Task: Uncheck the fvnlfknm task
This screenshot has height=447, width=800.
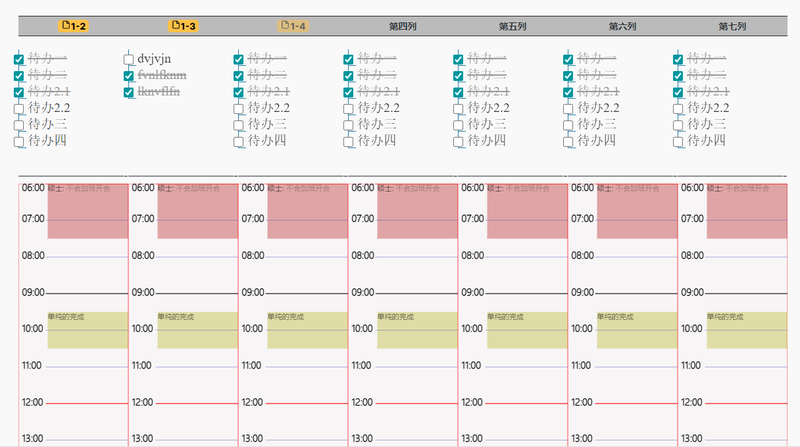Action: click(129, 76)
